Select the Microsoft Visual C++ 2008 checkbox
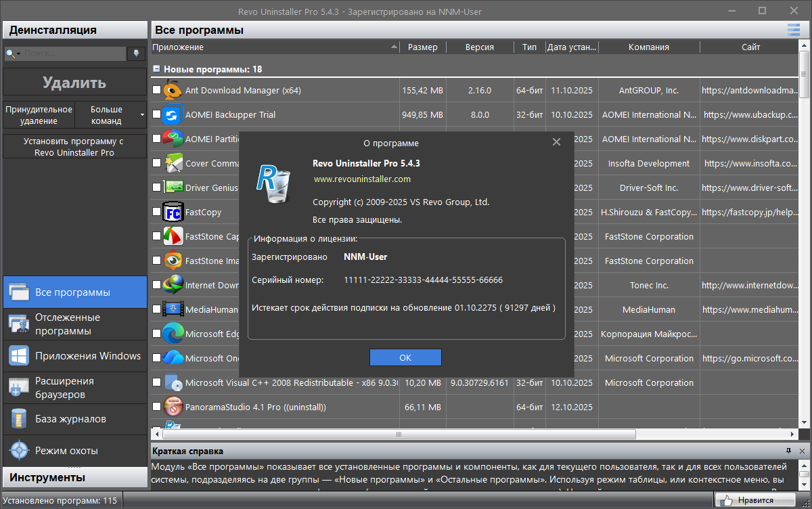 [157, 382]
